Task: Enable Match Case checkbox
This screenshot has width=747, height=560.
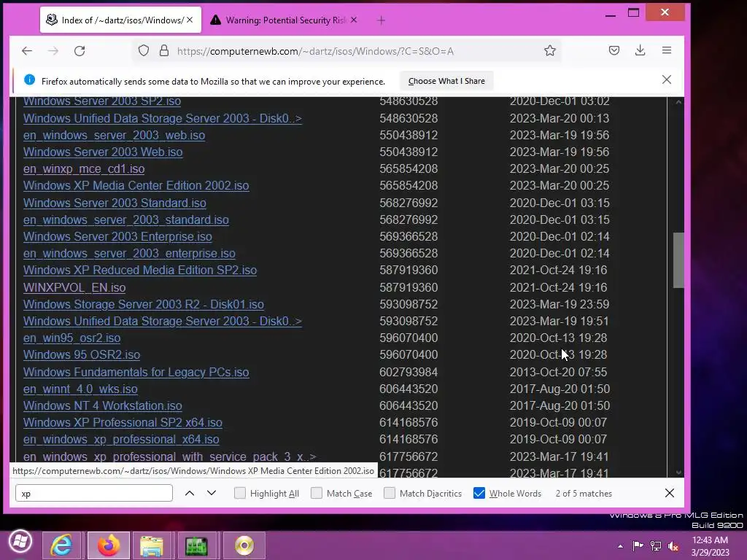Action: 317,493
